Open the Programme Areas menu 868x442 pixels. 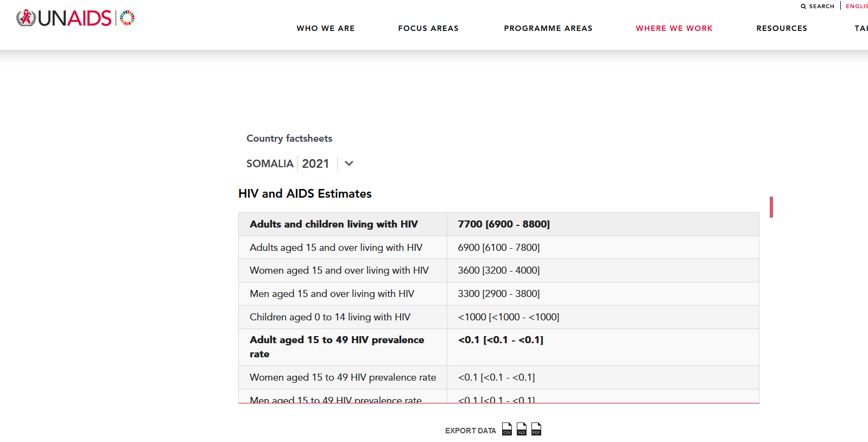(x=548, y=28)
